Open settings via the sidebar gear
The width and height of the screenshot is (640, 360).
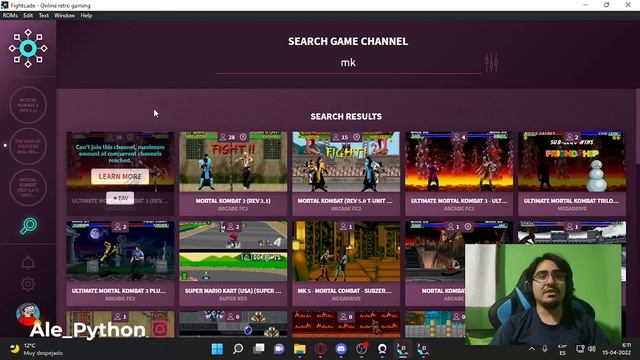28,284
